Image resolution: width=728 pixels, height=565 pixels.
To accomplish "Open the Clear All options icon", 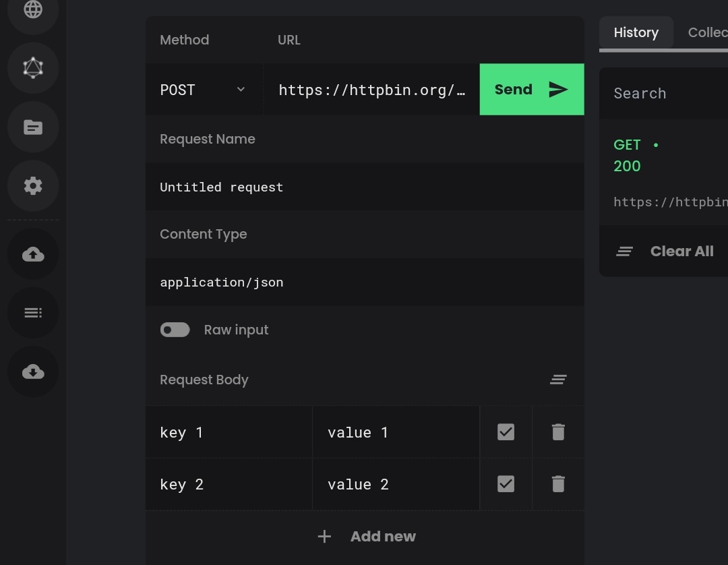I will coord(624,251).
